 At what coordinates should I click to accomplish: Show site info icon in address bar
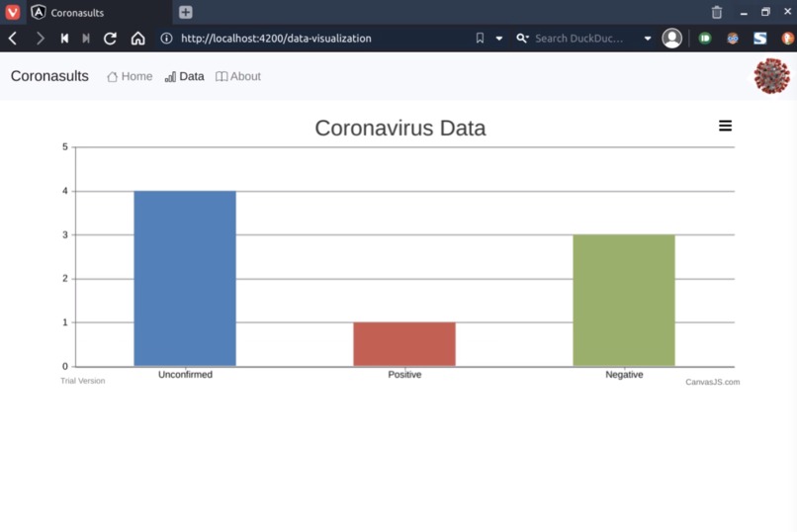click(166, 39)
